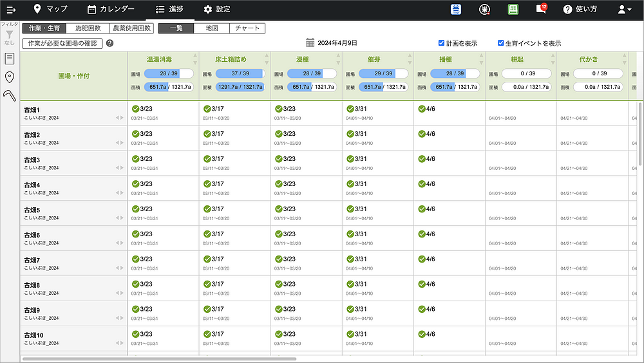
Task: Click the 作業が必要な圃場の確認 button
Action: click(62, 43)
